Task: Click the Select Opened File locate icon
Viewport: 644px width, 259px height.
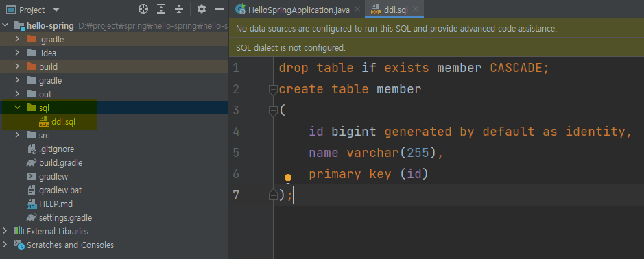Action: click(143, 9)
